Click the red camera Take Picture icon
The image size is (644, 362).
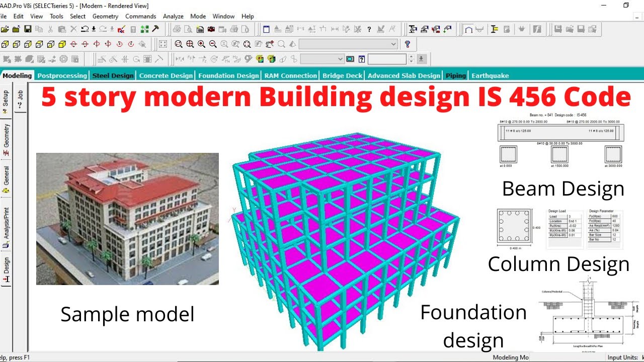coord(211,29)
